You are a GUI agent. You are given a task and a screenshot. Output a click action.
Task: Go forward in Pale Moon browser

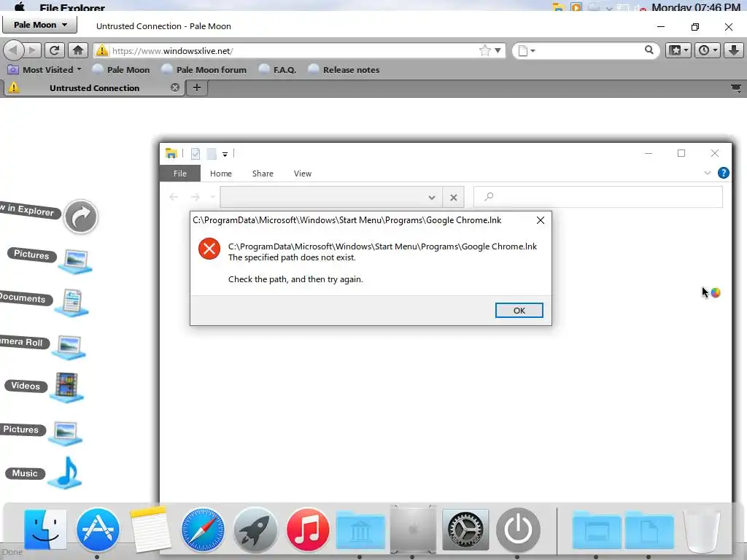[32, 50]
